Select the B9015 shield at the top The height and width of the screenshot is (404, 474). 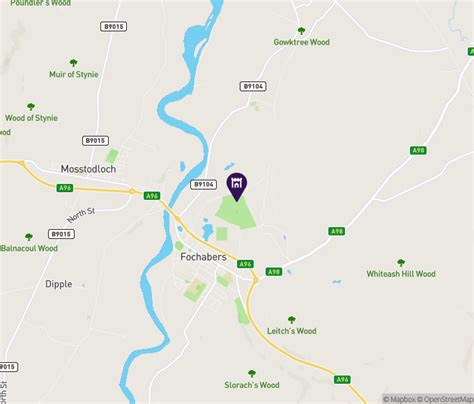114,26
